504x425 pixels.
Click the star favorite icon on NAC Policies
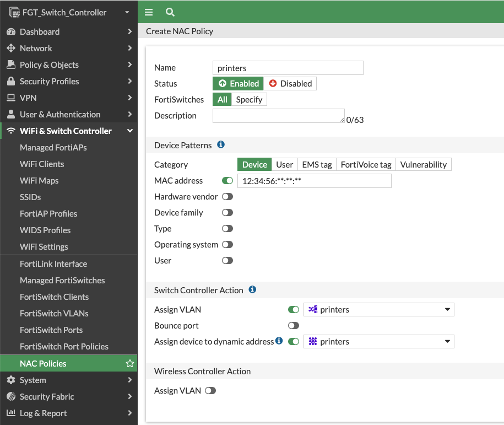(130, 363)
